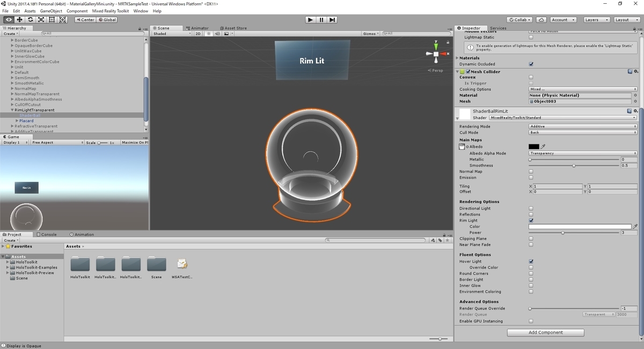Select the Rotate tool
Screen dimensions: 644x349
[31, 20]
